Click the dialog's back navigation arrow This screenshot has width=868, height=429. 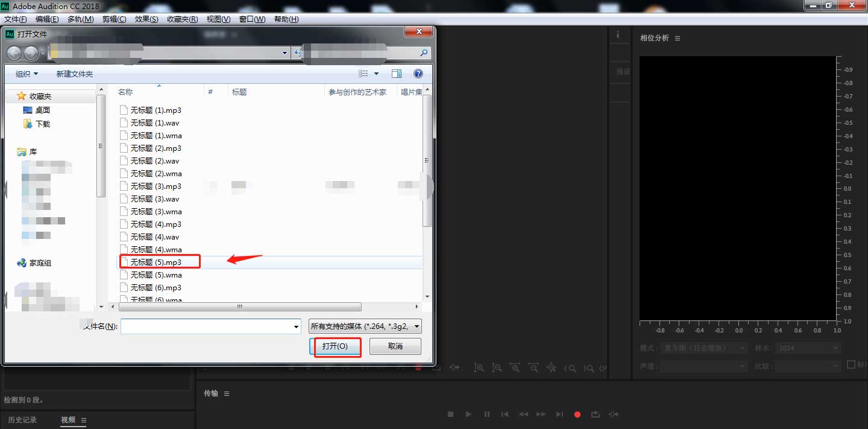pos(14,53)
